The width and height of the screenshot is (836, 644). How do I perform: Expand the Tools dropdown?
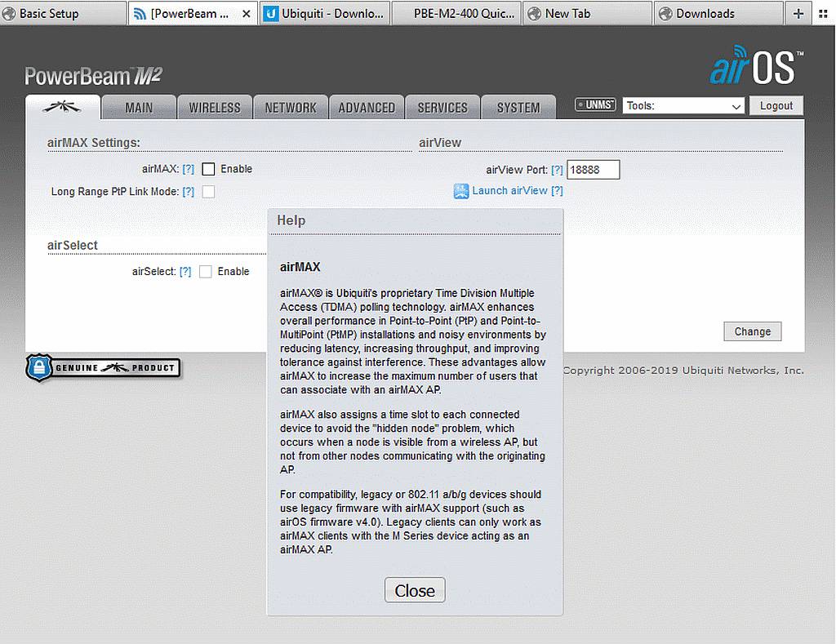point(683,105)
